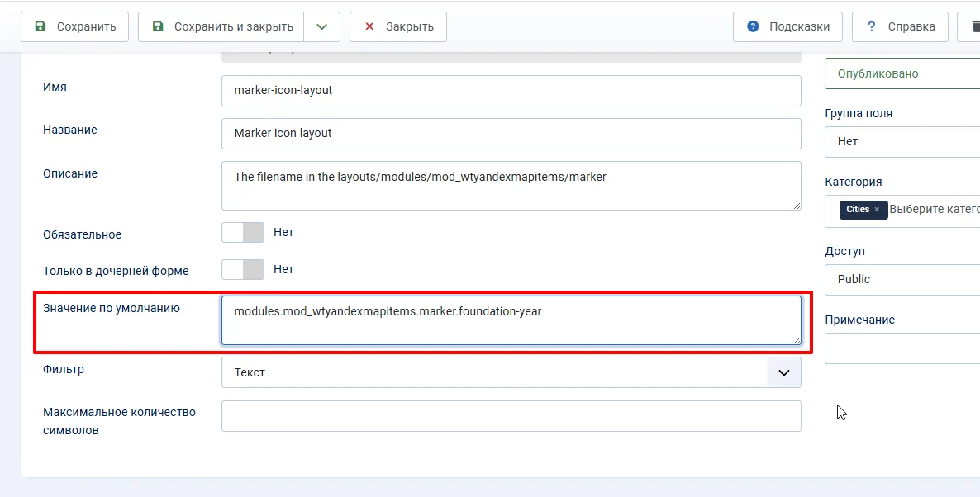The image size is (980, 497).
Task: Click the Название field Marker icon layout
Action: (511, 134)
